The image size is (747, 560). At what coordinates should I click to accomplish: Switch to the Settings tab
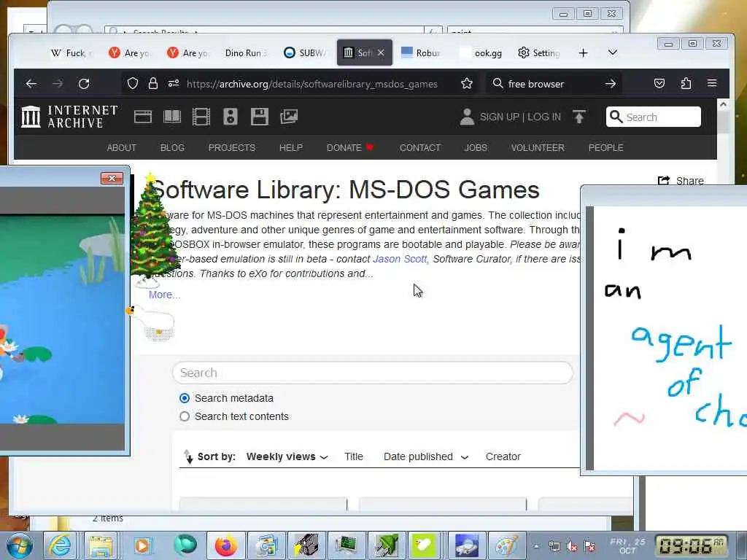click(539, 52)
